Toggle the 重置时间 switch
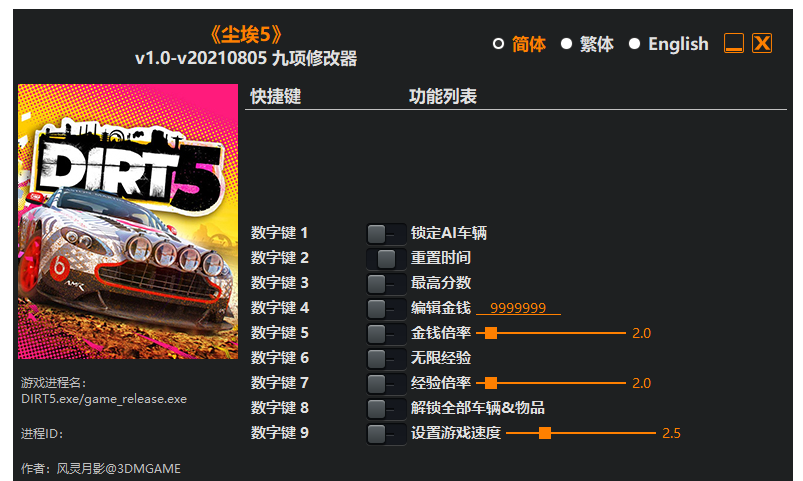The height and width of the screenshot is (481, 803). (387, 259)
